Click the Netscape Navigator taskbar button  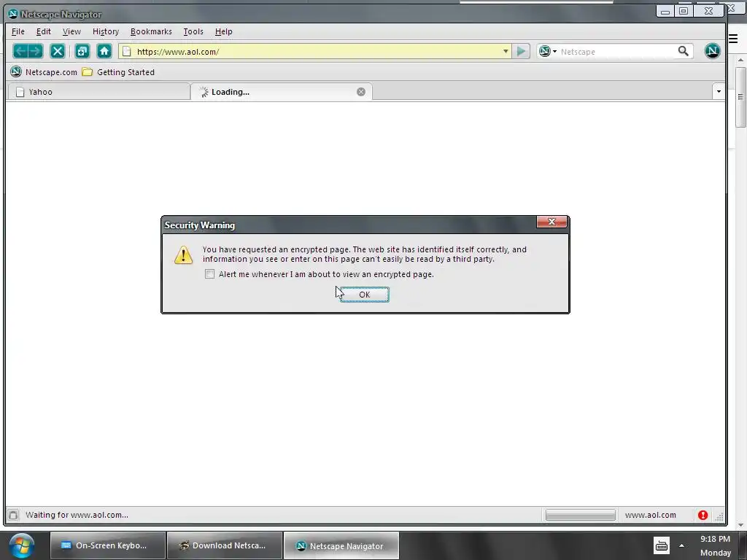(x=341, y=545)
